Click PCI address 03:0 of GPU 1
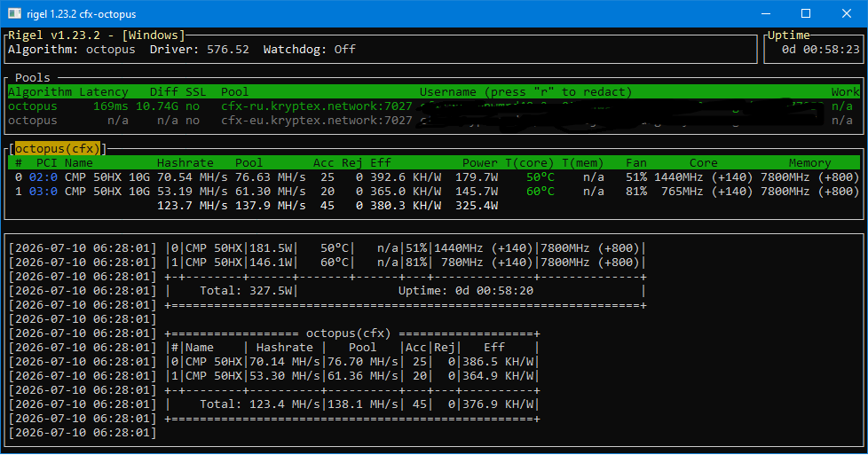Screen dimensions: 868x455 point(43,191)
